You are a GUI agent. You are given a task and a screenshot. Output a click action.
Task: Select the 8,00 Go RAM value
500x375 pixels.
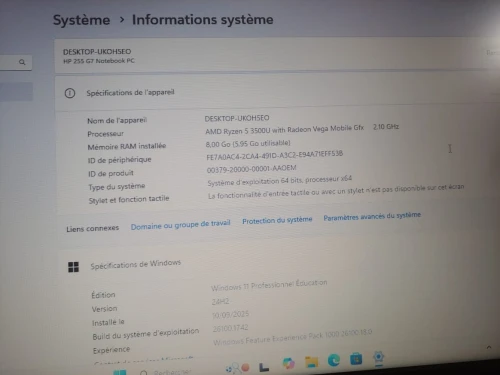[248, 144]
